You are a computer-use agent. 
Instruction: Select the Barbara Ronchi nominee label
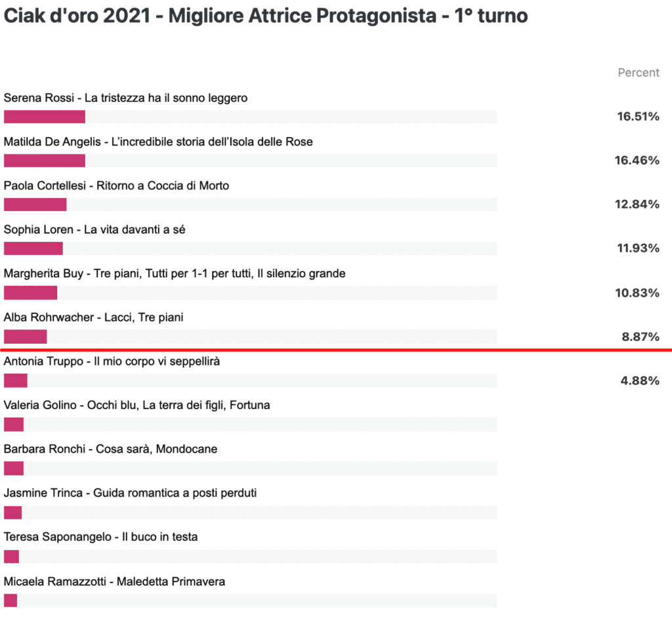click(110, 449)
